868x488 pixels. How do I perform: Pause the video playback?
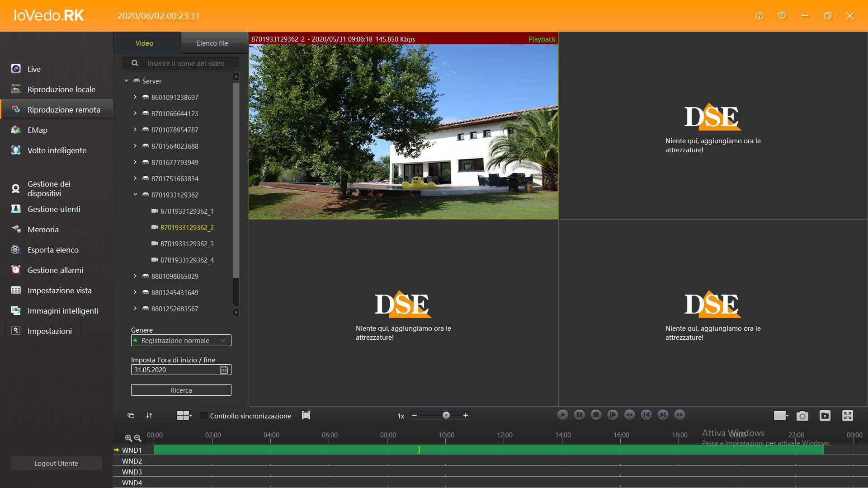[x=579, y=415]
